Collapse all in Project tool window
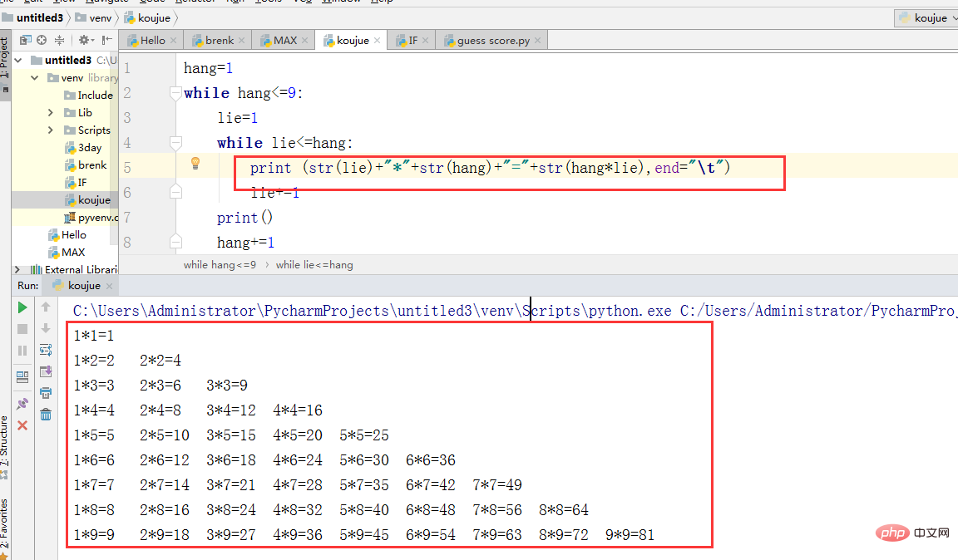This screenshot has width=958, height=560. click(x=59, y=41)
